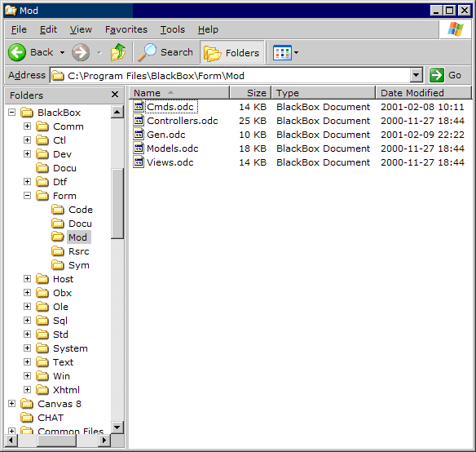Click the Mod title bar folder icon
476x452 pixels.
11,11
